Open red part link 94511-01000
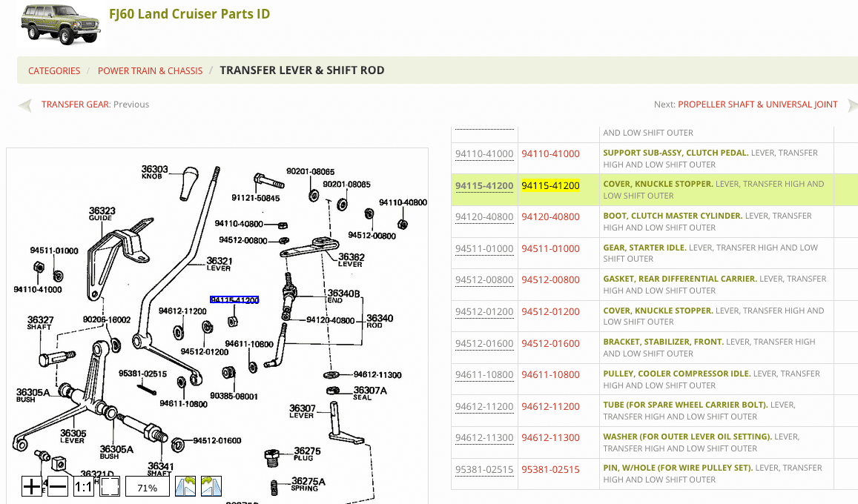This screenshot has height=504, width=858. [550, 248]
